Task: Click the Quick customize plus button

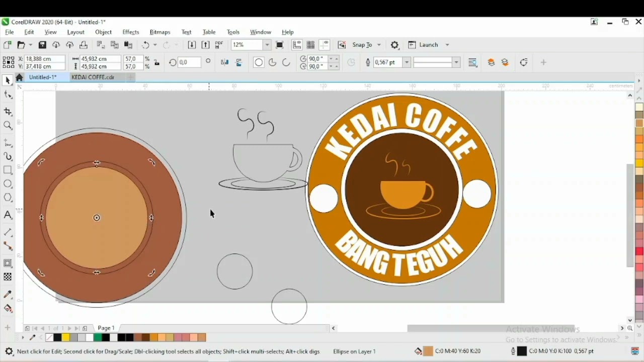Action: [544, 62]
